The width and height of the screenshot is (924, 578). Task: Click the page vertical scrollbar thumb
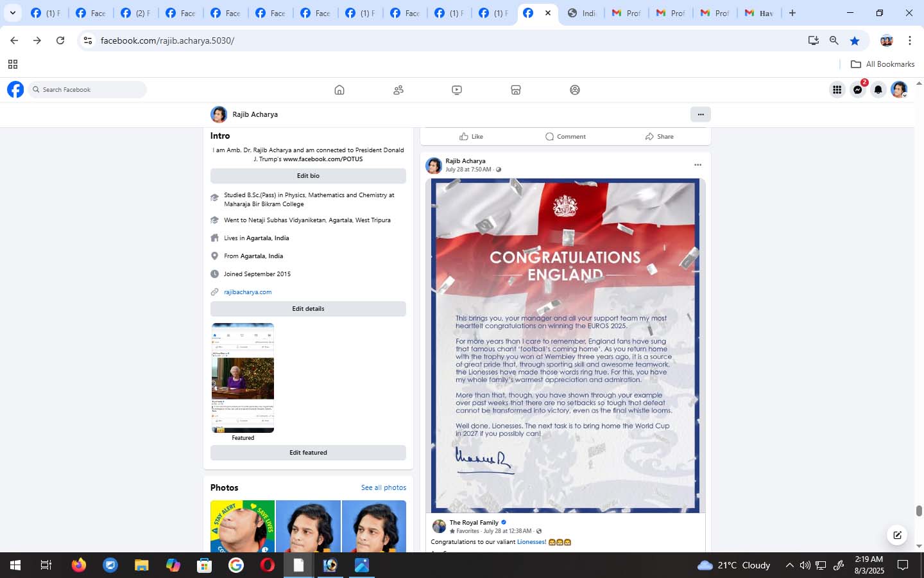919,511
